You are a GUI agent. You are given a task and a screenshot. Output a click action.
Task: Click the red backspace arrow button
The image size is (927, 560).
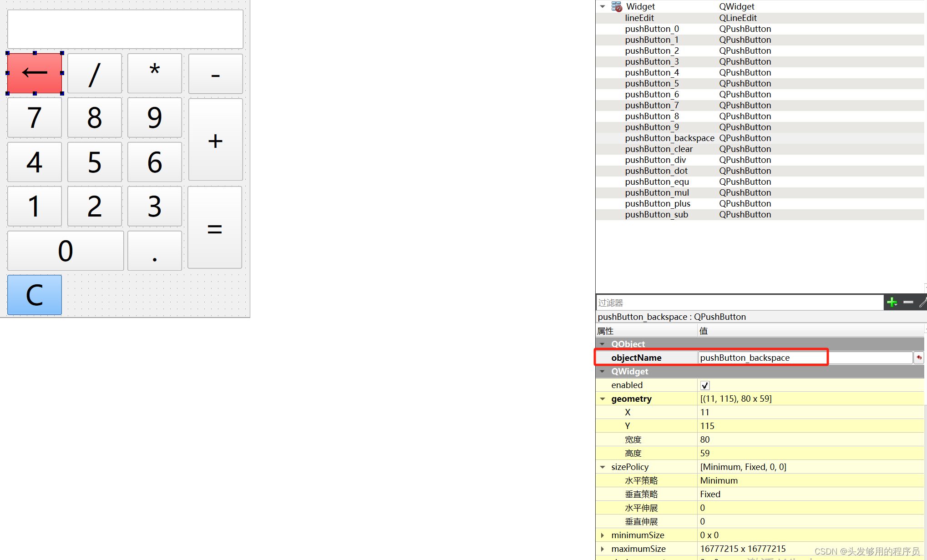click(35, 73)
